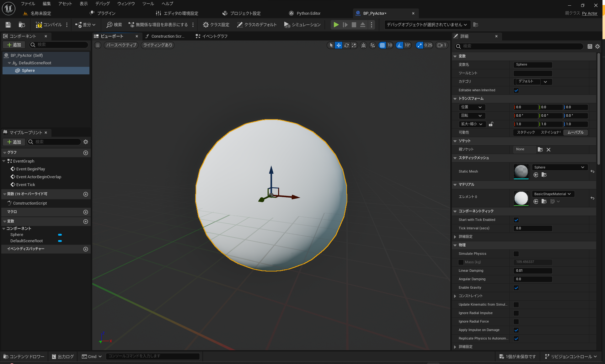Browse to the Sphere mesh in Content Browser
Screen dimensions: 605x364
(x=544, y=175)
